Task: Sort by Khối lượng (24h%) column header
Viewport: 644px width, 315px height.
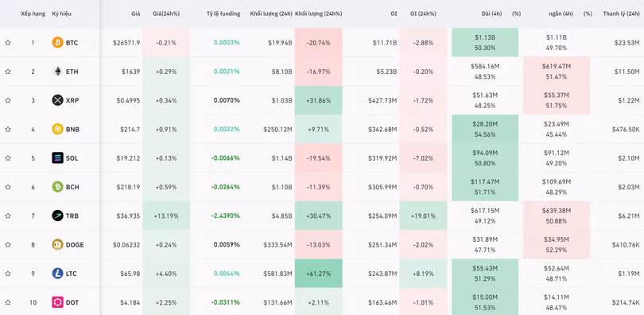Action: 318,14
